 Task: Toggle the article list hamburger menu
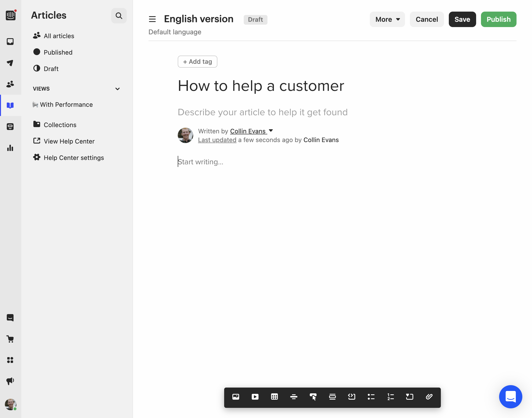tap(152, 19)
